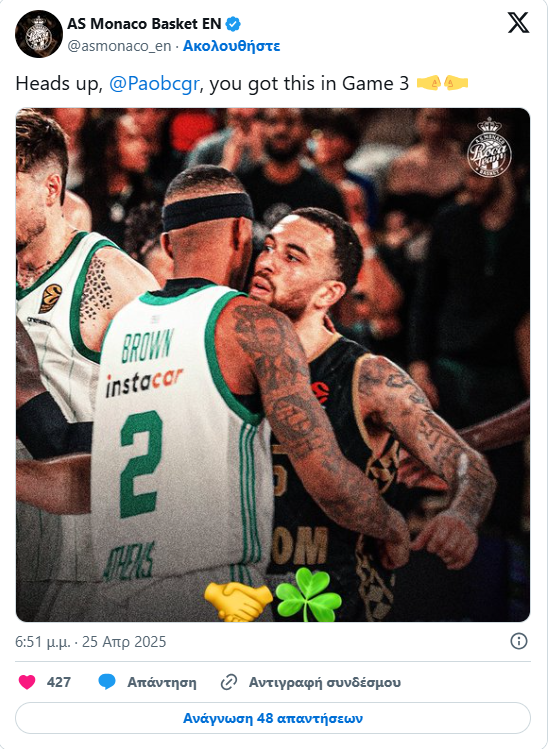Click Αντιγραφή συνδέσμου button

[324, 682]
